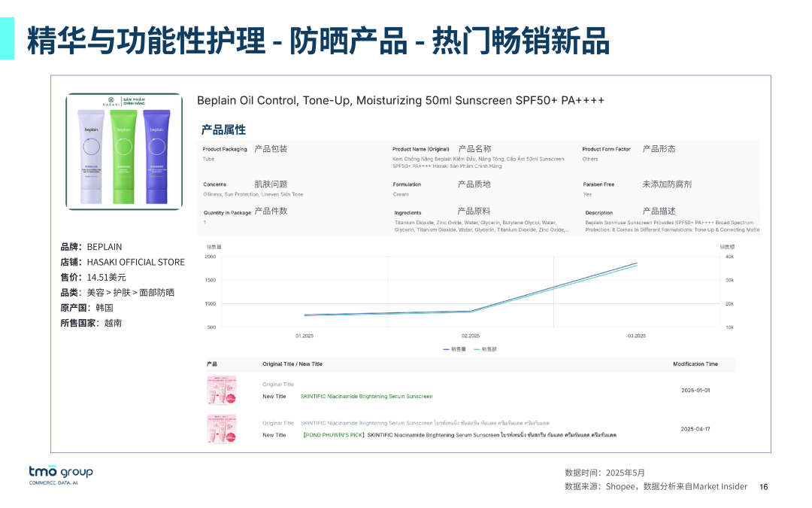The height and width of the screenshot is (508, 812).
Task: Click the Product Form Factor label
Action: click(x=606, y=149)
